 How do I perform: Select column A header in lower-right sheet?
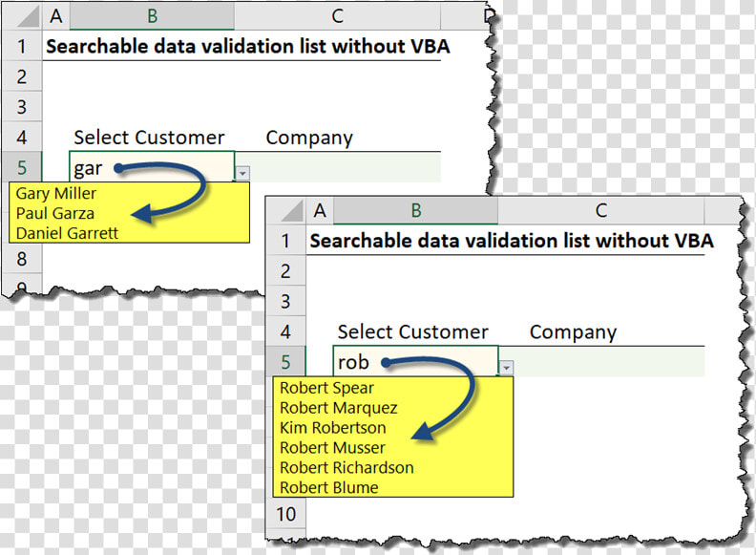[x=320, y=210]
